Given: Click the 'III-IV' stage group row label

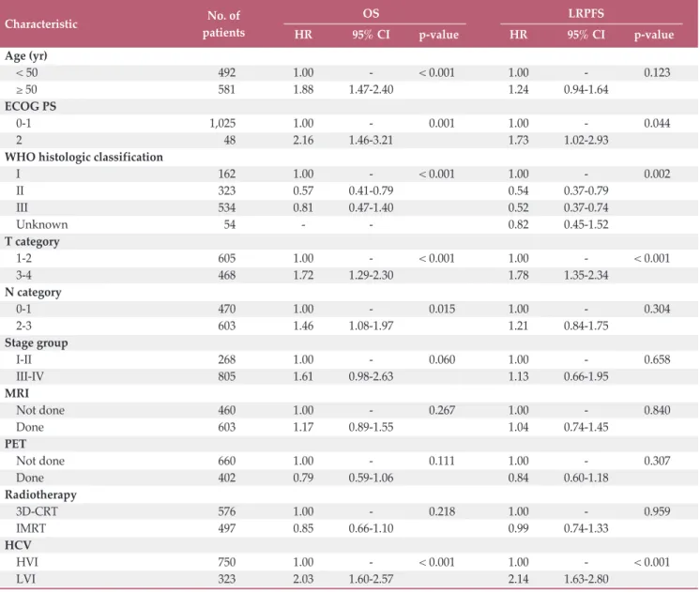Looking at the screenshot, I should tap(30, 377).
